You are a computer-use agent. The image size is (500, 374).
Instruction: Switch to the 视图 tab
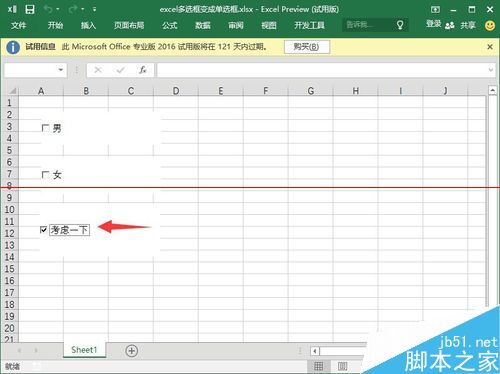coord(269,25)
